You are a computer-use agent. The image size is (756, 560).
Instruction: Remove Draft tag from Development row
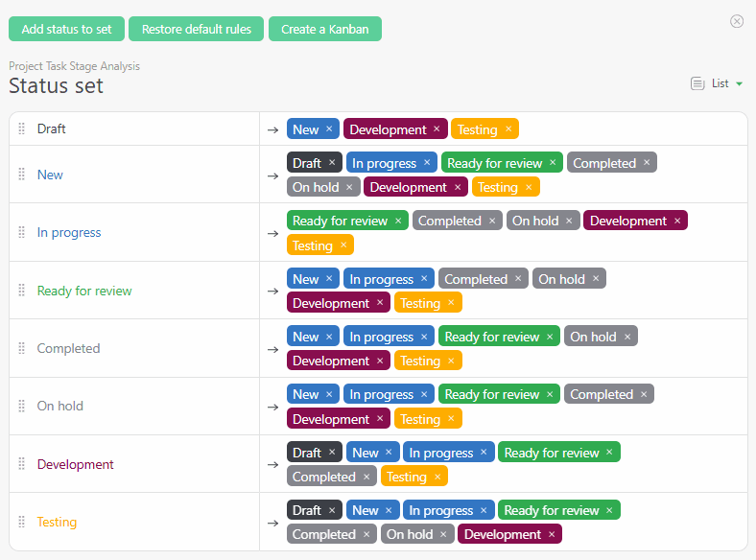pos(332,453)
